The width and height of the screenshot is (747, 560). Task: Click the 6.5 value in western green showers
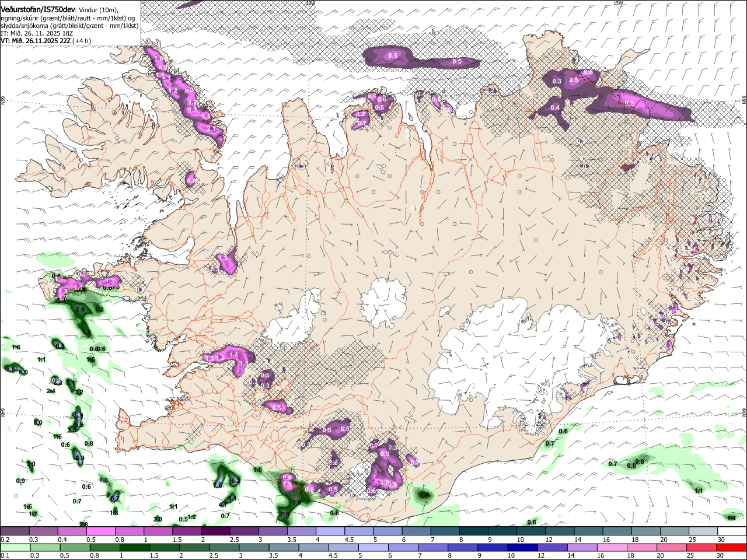pyautogui.click(x=60, y=345)
